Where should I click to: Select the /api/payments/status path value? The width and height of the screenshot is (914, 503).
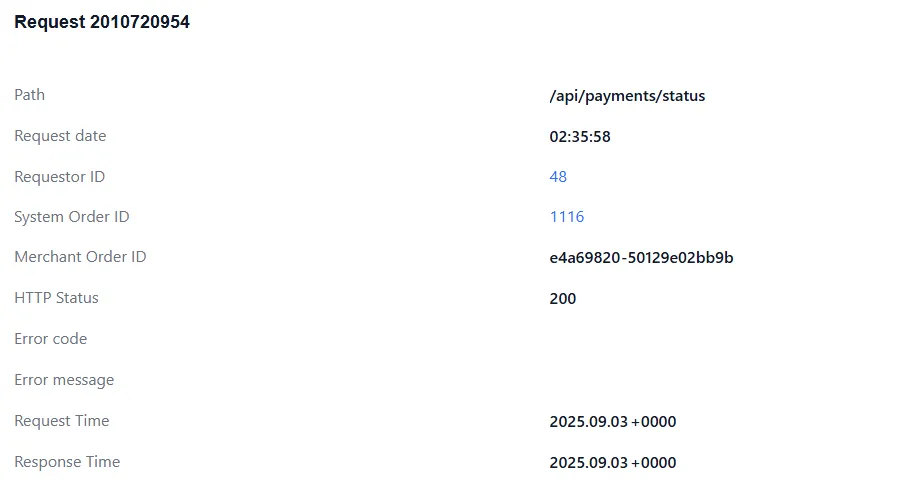[x=627, y=96]
